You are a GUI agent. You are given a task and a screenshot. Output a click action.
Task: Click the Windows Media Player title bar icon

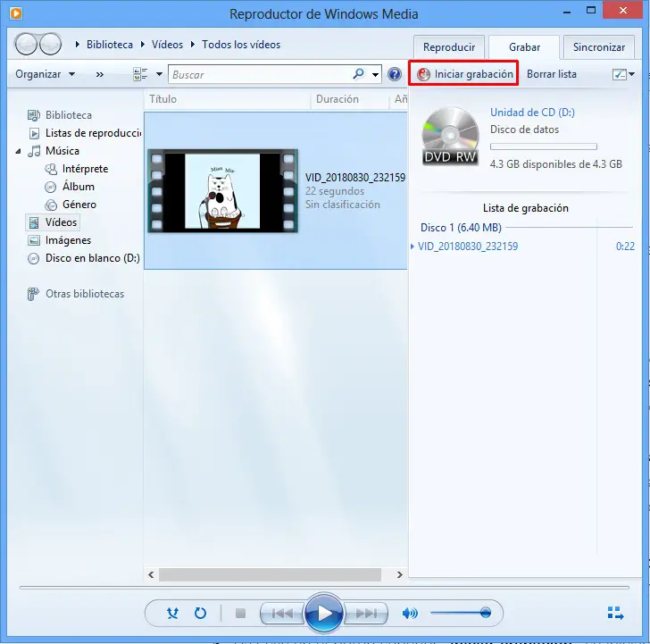click(16, 13)
